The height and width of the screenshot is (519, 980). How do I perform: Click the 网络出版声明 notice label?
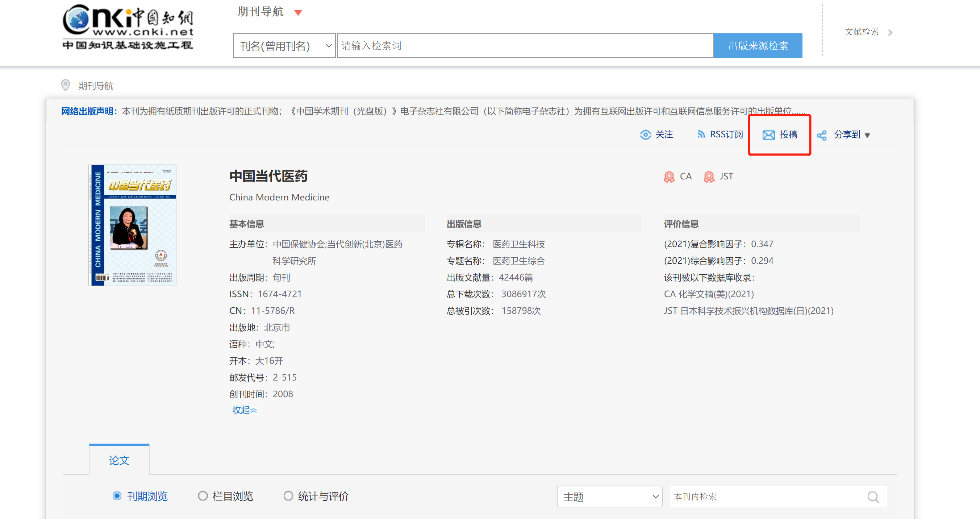(x=89, y=111)
